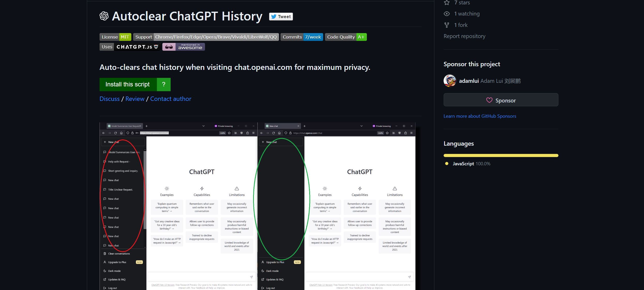Screen dimensions: 644x290
Task: Click Install this script button
Action: coord(128,84)
